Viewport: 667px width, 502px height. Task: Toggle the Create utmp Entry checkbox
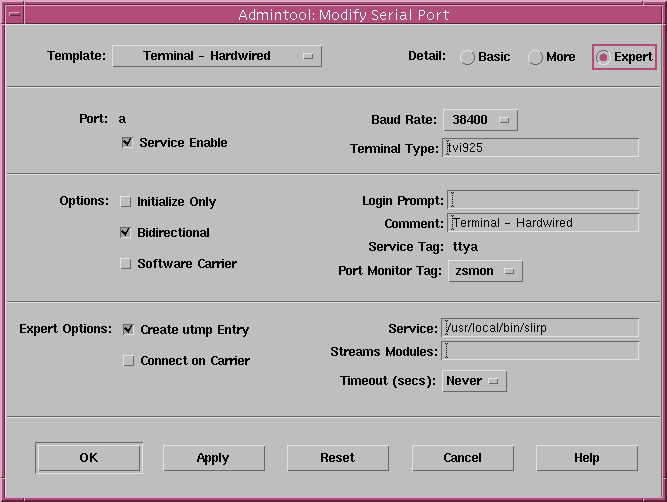pos(128,330)
